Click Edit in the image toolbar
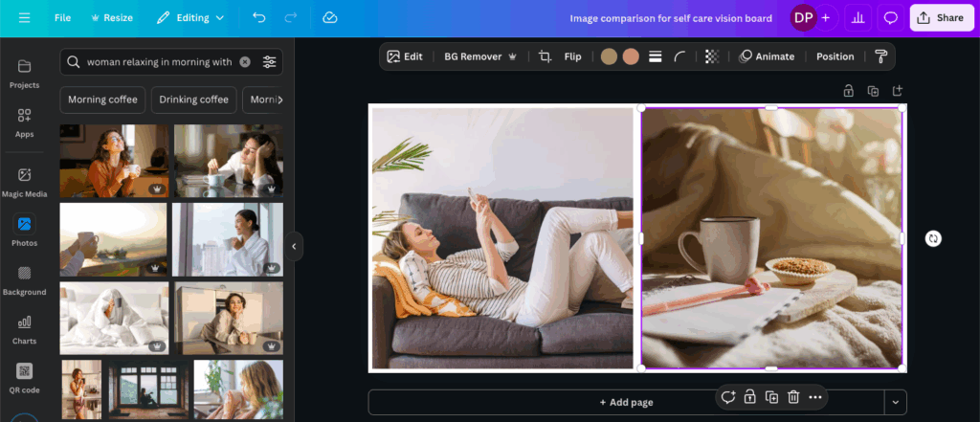Viewport: 980px width, 422px height. [x=405, y=56]
